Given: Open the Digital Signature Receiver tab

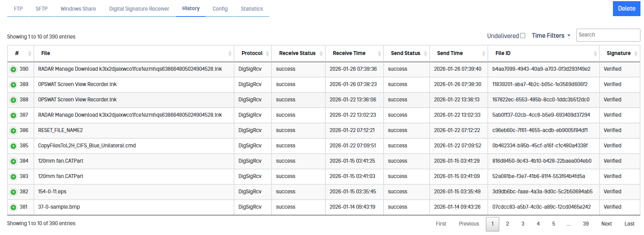Looking at the screenshot, I should 139,9.
